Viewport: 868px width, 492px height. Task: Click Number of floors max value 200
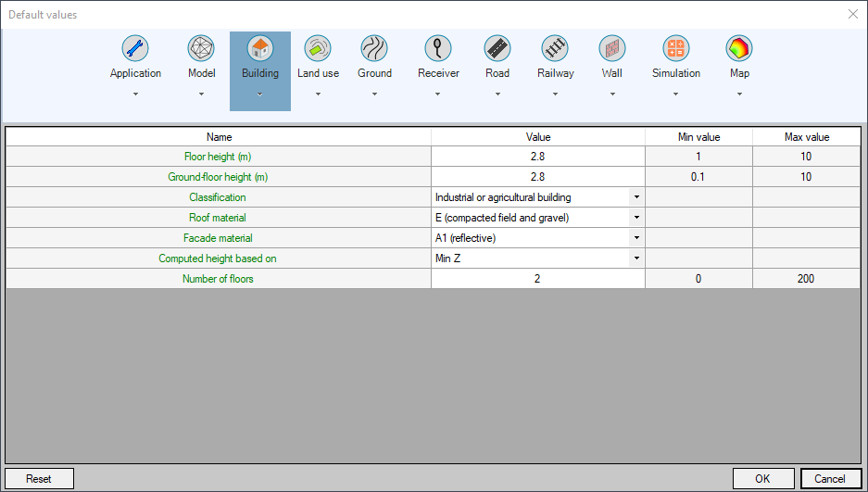(807, 279)
